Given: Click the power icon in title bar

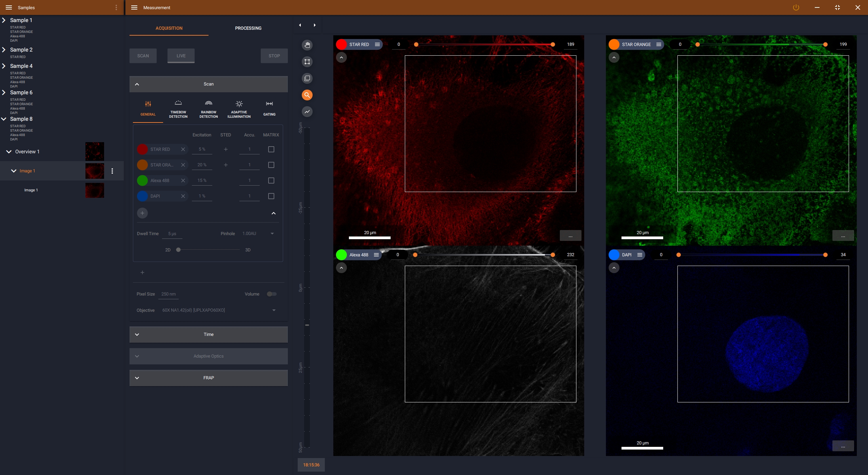Looking at the screenshot, I should (796, 7).
